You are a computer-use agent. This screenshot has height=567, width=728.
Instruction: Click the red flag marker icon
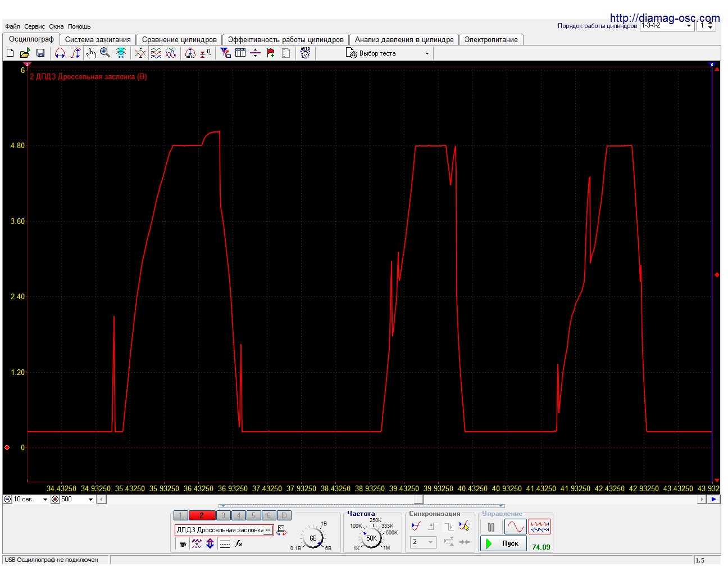[x=271, y=53]
